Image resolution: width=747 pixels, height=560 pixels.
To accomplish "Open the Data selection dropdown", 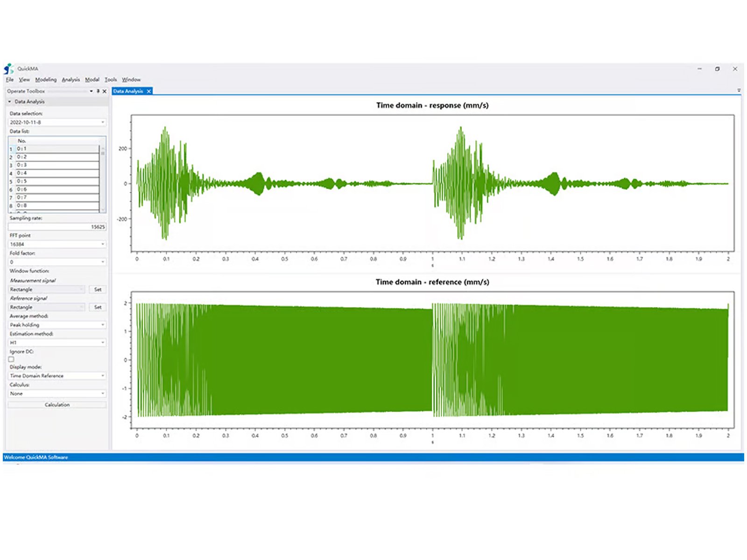I will [x=57, y=122].
